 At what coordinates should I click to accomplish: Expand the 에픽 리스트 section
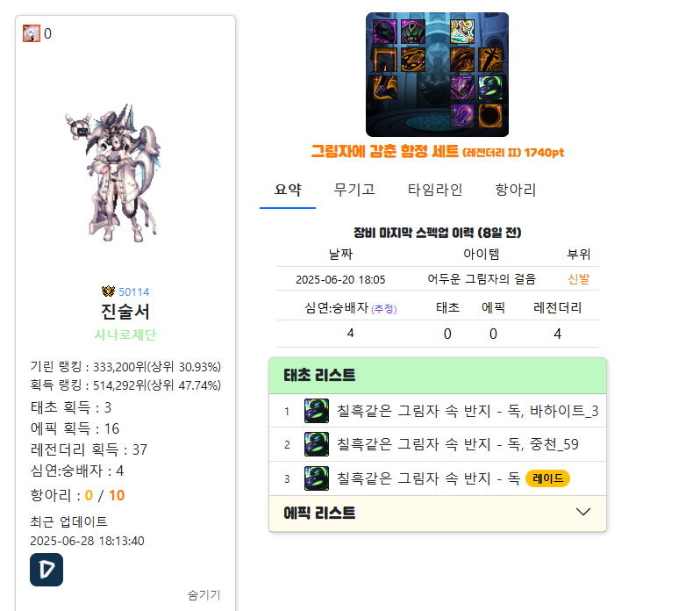pyautogui.click(x=438, y=514)
